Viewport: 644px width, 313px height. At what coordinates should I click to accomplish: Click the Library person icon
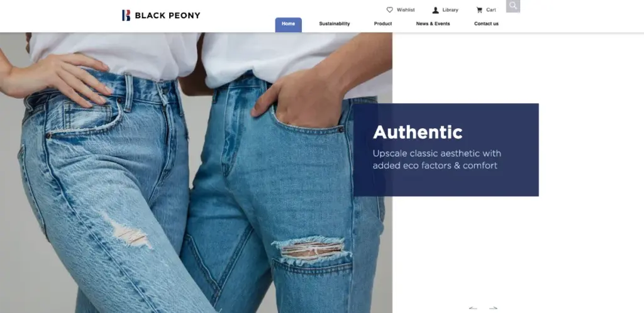435,10
